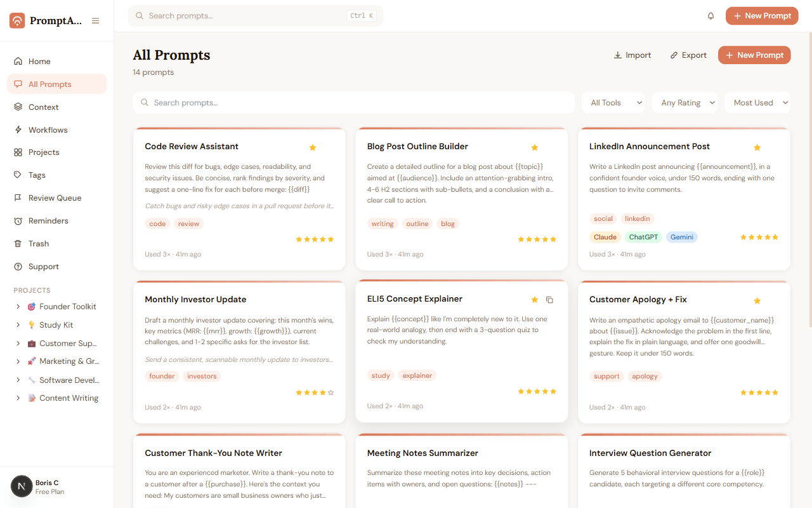Image resolution: width=812 pixels, height=508 pixels.
Task: Open the Most Used sort dropdown
Action: pos(758,103)
